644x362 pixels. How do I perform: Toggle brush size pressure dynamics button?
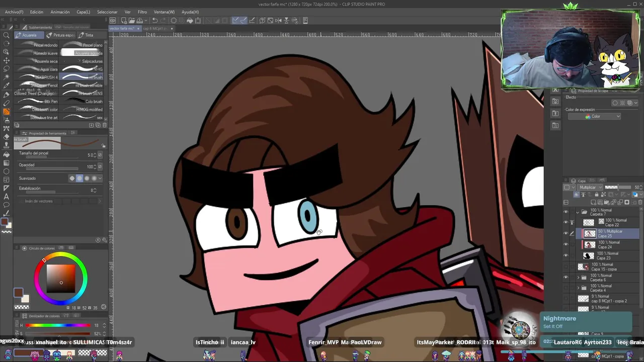[x=100, y=155]
